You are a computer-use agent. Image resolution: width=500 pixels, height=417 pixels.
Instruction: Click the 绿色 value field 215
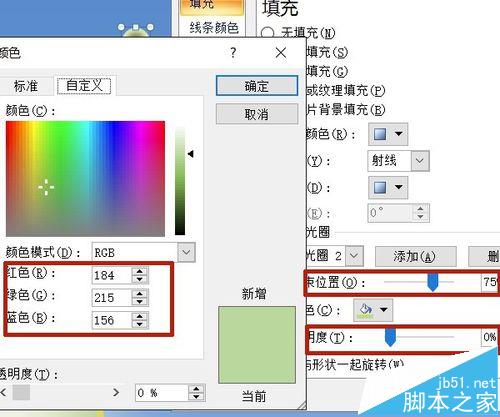(x=112, y=298)
